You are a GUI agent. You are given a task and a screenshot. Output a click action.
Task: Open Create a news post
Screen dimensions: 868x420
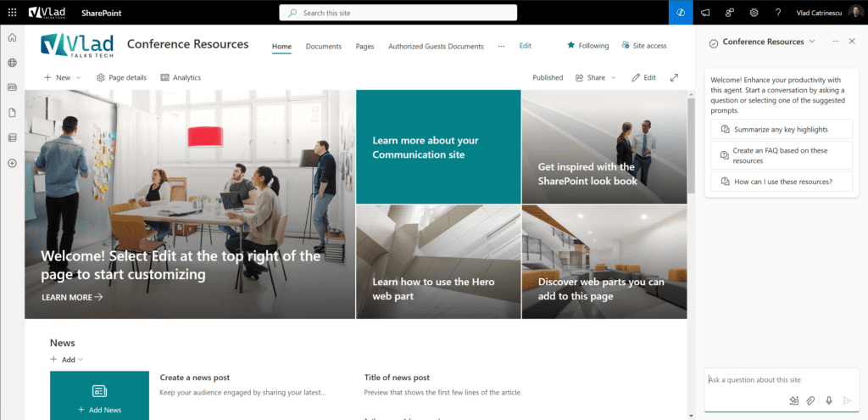tap(195, 378)
